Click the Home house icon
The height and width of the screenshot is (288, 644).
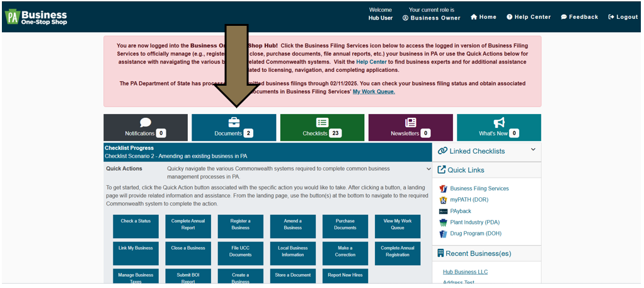point(474,17)
